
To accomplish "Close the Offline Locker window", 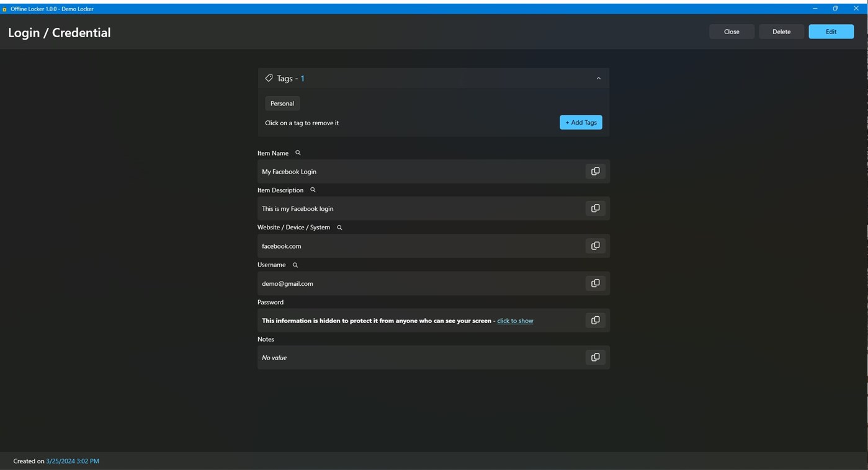I will [856, 9].
